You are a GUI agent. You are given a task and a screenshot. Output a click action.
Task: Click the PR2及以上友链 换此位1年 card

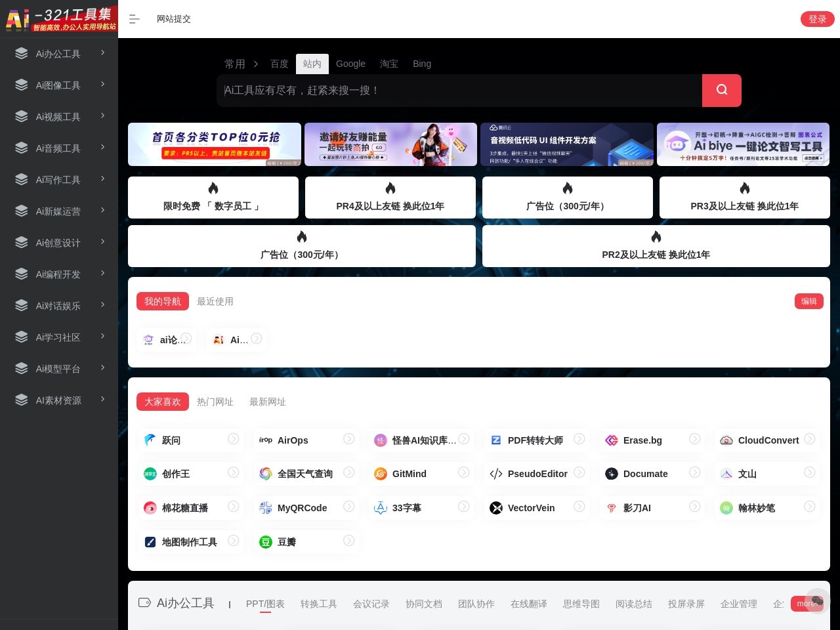pyautogui.click(x=656, y=246)
